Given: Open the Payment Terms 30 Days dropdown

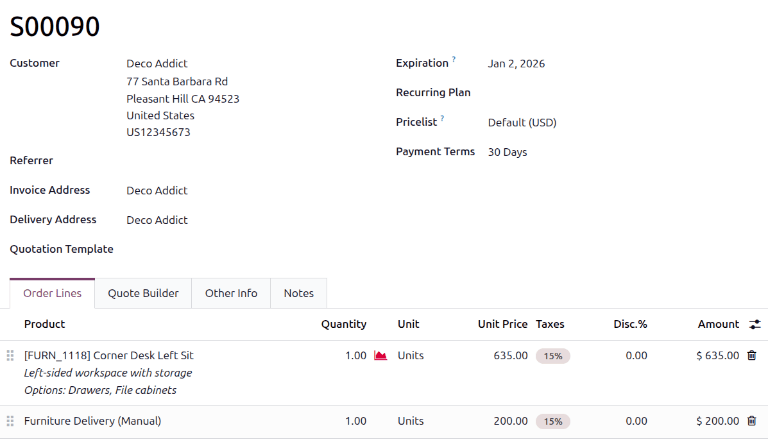Looking at the screenshot, I should click(x=508, y=152).
